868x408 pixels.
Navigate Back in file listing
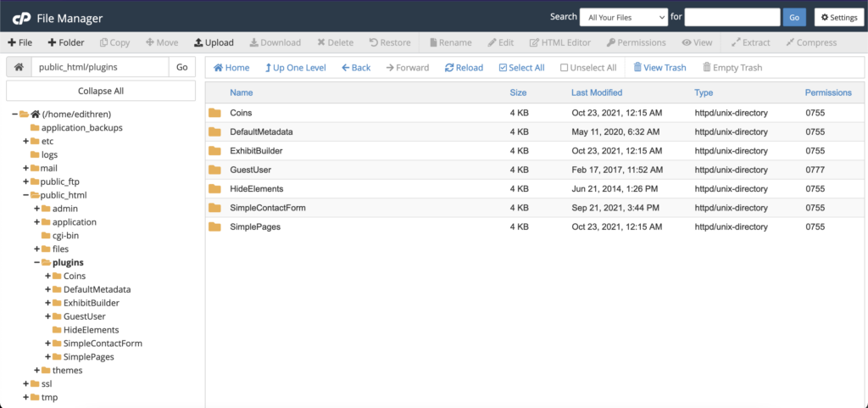356,68
